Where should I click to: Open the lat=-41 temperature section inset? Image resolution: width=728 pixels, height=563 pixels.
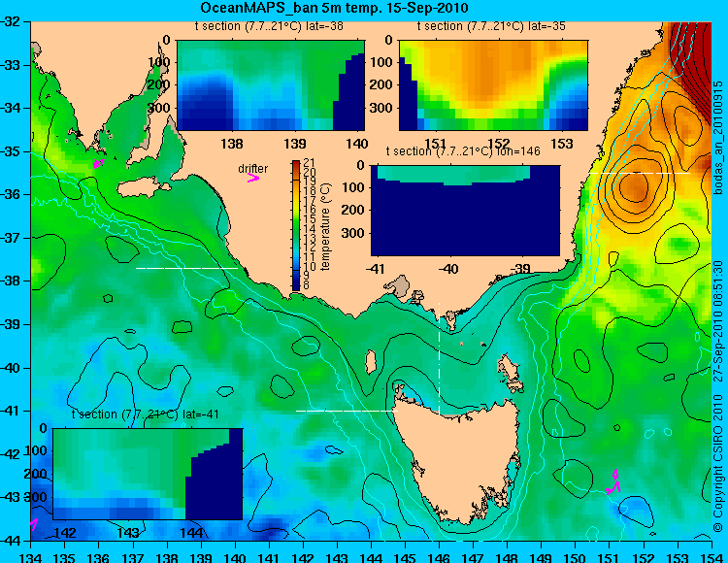[148, 474]
